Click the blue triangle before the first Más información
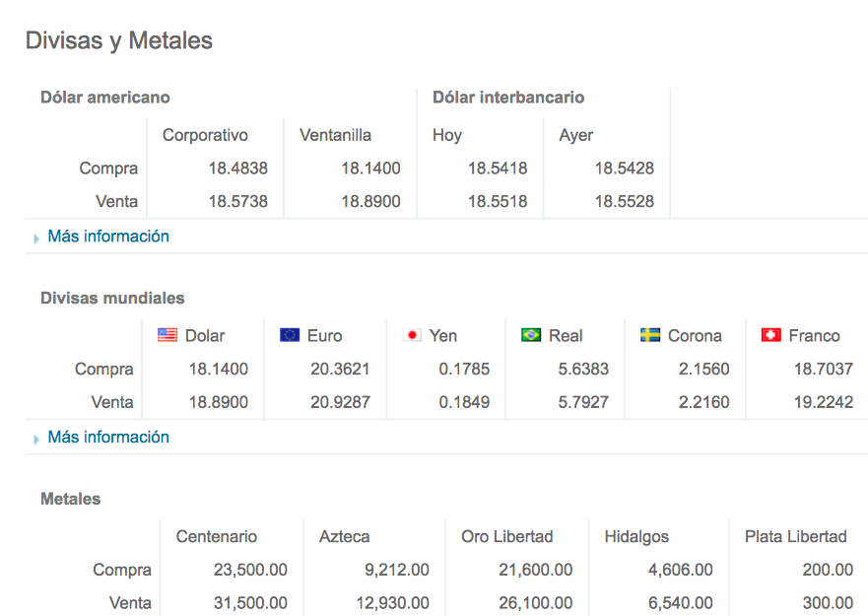 click(34, 237)
